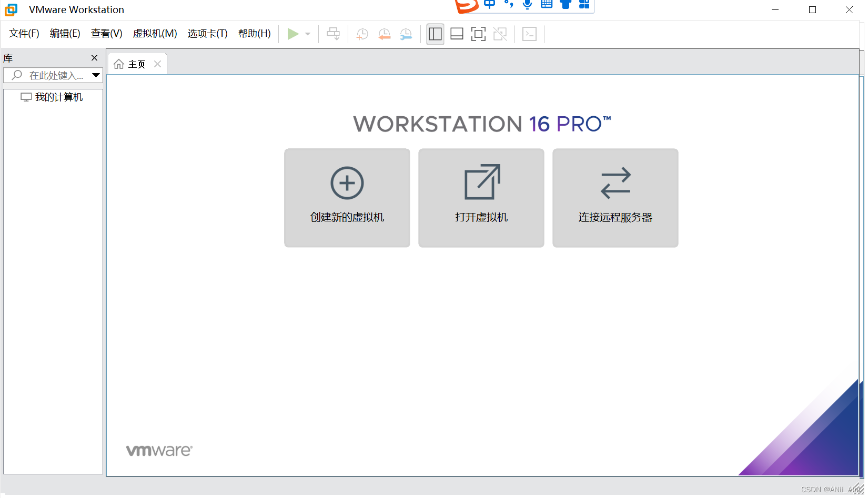Click the revert to snapshot icon
This screenshot has height=498, width=868.
pos(385,34)
